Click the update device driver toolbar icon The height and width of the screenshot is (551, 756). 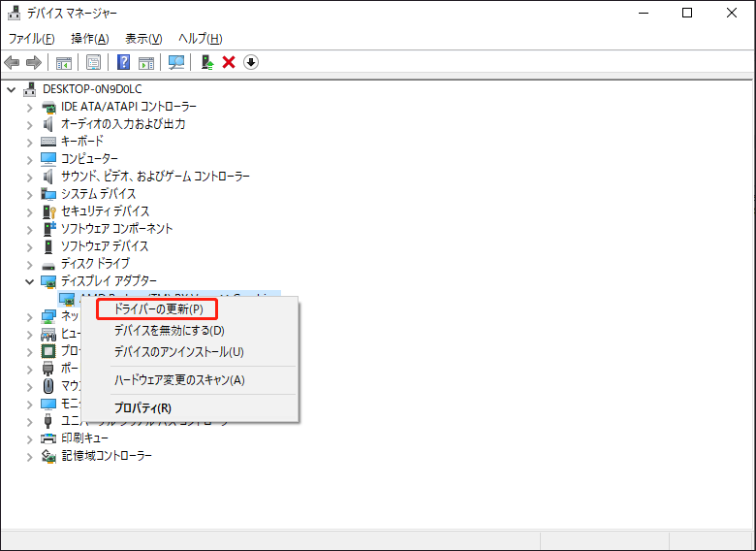[207, 62]
